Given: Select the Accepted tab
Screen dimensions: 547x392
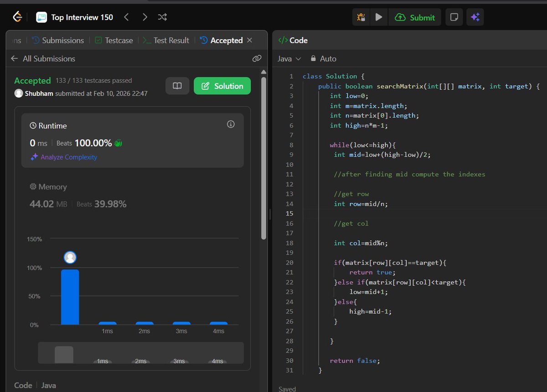Looking at the screenshot, I should (222, 40).
